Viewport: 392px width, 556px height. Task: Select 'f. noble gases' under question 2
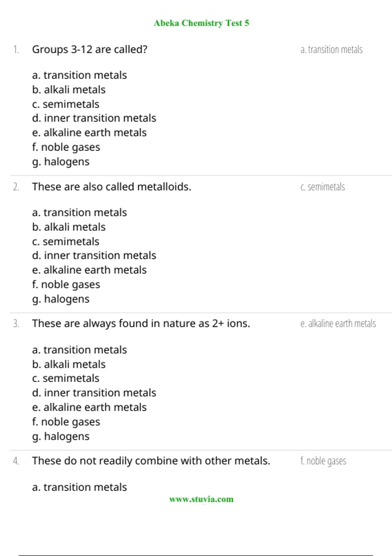(x=66, y=285)
